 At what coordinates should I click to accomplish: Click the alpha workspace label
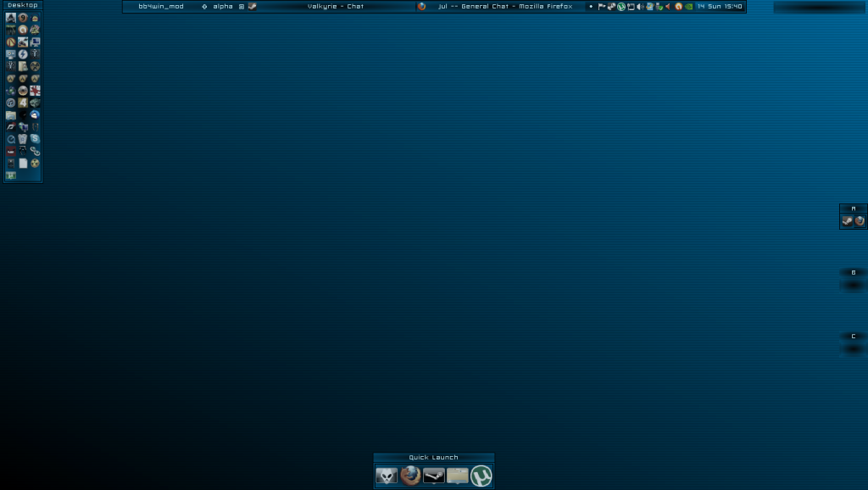pos(222,7)
